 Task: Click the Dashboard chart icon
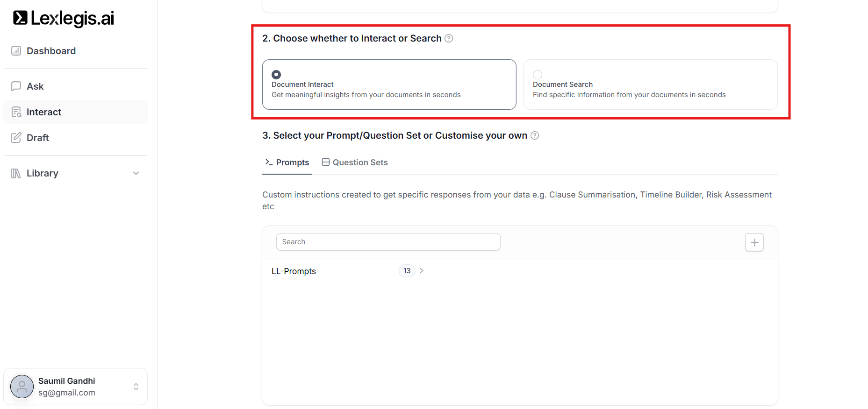pos(16,51)
